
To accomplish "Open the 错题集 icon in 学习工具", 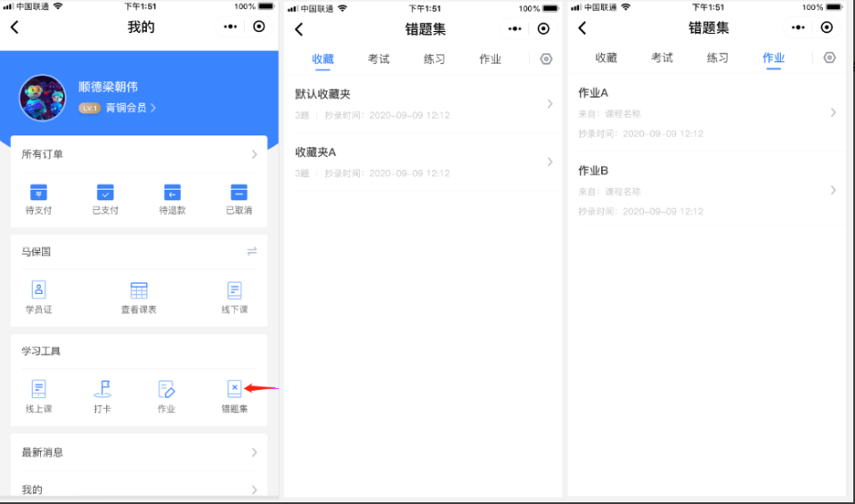I will tap(234, 389).
